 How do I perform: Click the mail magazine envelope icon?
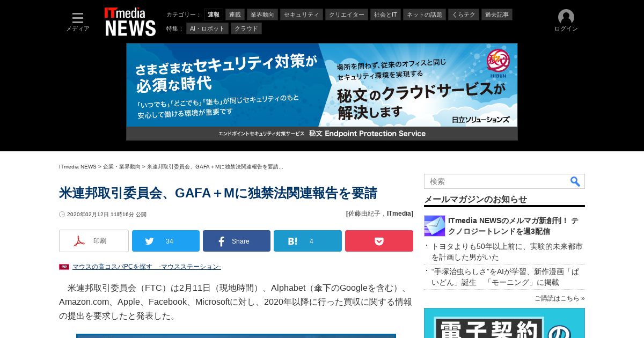pyautogui.click(x=435, y=226)
